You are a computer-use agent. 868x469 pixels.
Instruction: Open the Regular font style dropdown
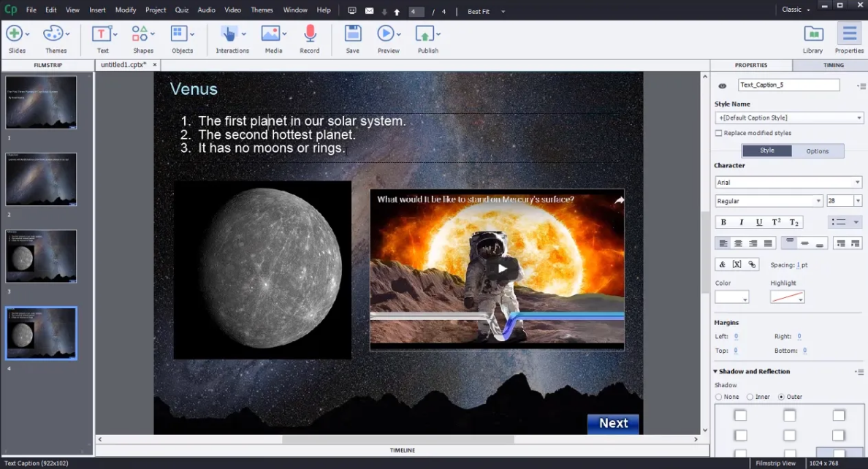769,201
